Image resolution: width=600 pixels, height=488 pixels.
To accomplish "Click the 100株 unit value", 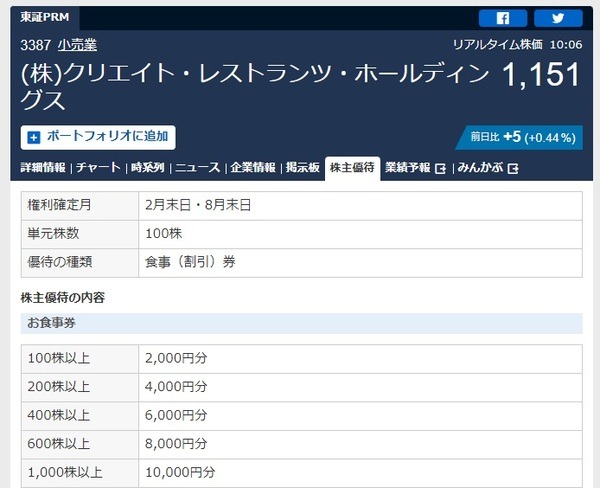I will tap(163, 233).
